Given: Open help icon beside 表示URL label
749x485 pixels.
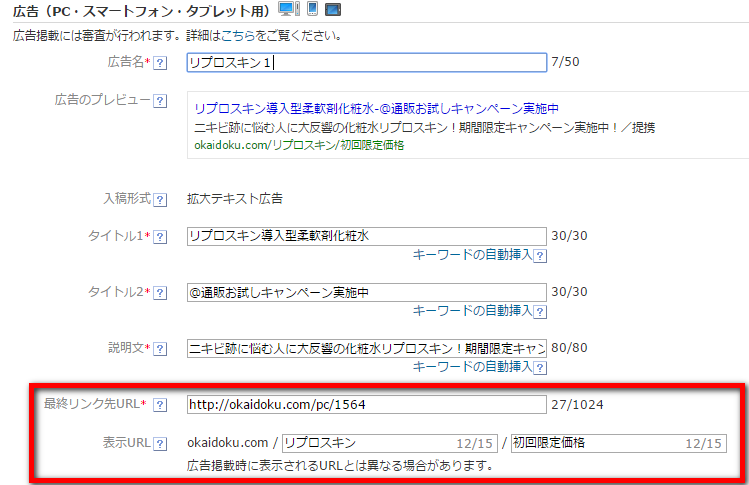Looking at the screenshot, I should [x=160, y=443].
